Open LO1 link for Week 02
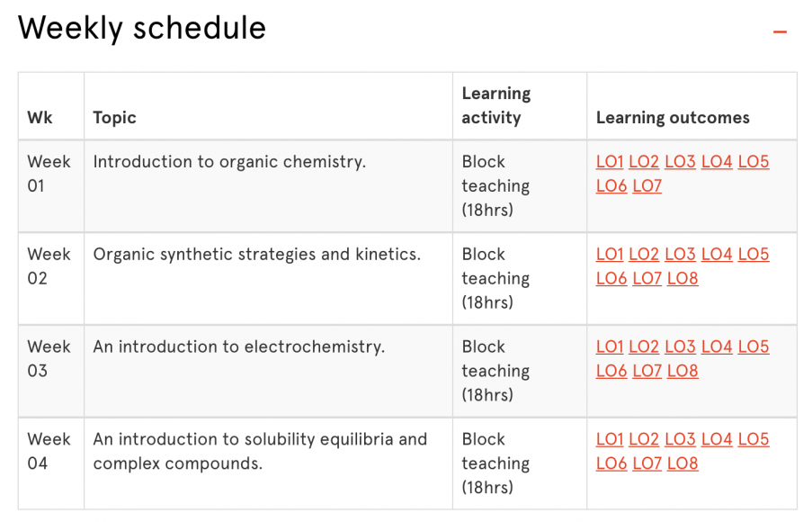 610,255
